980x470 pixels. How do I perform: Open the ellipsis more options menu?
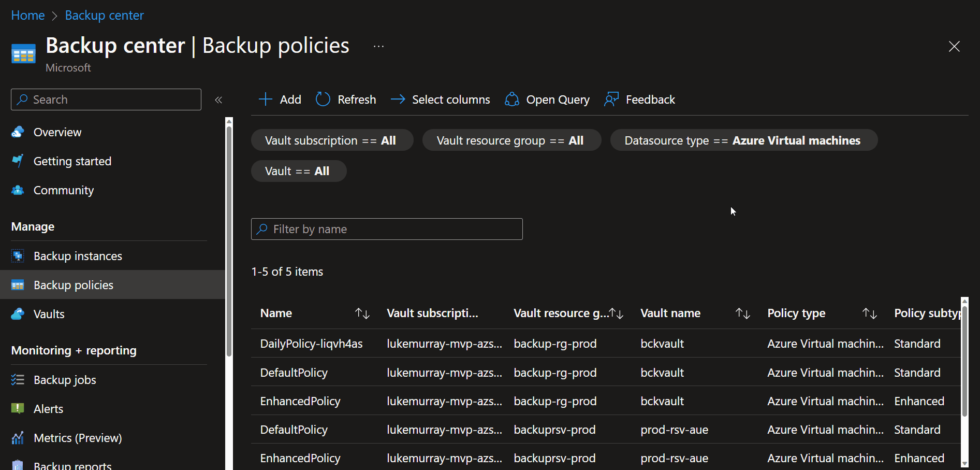point(379,46)
